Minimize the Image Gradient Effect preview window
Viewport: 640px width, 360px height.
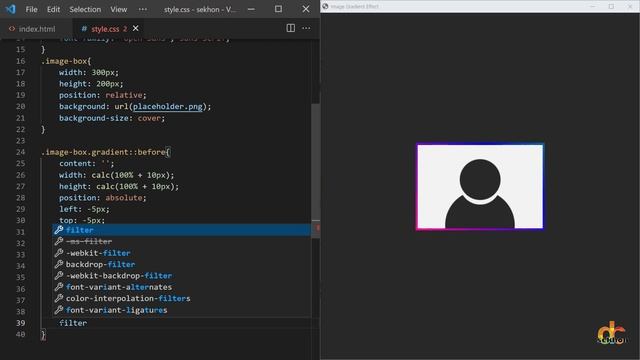tap(593, 6)
